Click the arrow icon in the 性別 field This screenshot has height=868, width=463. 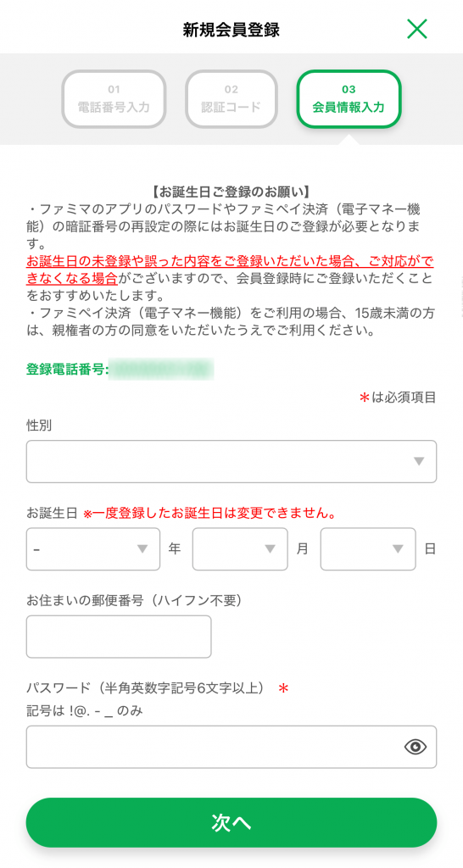tap(419, 462)
